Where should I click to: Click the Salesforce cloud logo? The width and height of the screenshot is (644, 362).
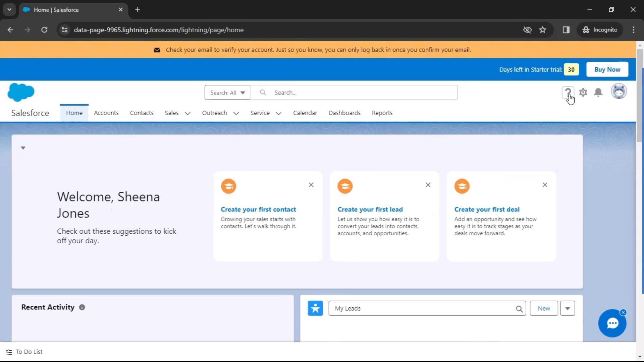pos(21,92)
